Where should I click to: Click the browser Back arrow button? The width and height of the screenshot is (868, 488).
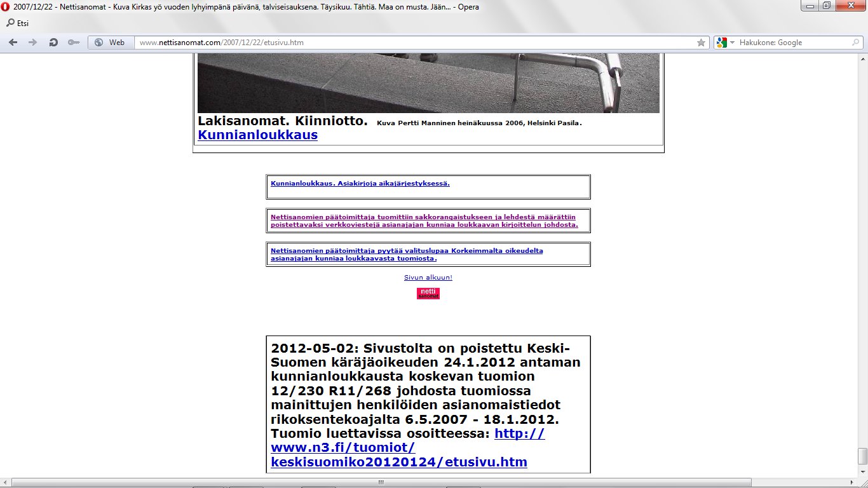pyautogui.click(x=13, y=43)
